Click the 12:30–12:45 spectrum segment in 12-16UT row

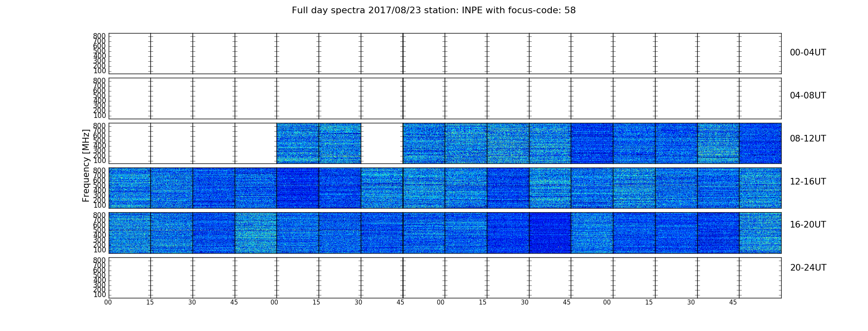[214, 188]
